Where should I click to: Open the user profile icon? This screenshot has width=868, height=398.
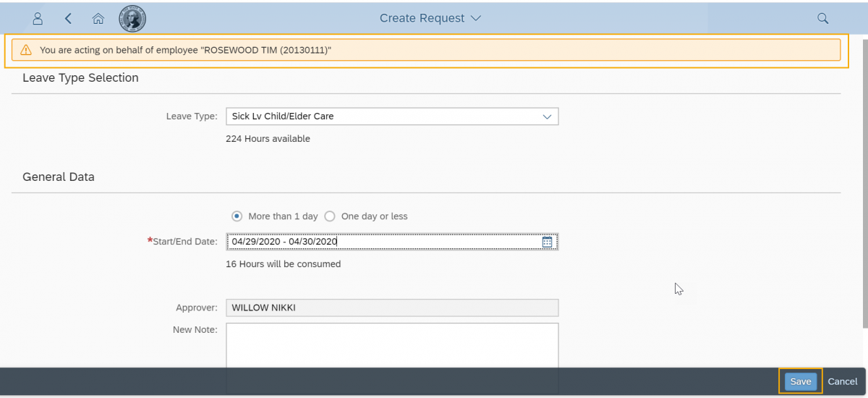pyautogui.click(x=38, y=18)
